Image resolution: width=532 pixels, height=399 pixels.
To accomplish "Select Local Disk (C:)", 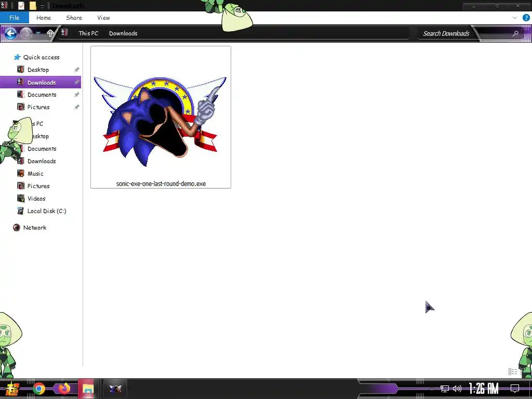I will [46, 211].
